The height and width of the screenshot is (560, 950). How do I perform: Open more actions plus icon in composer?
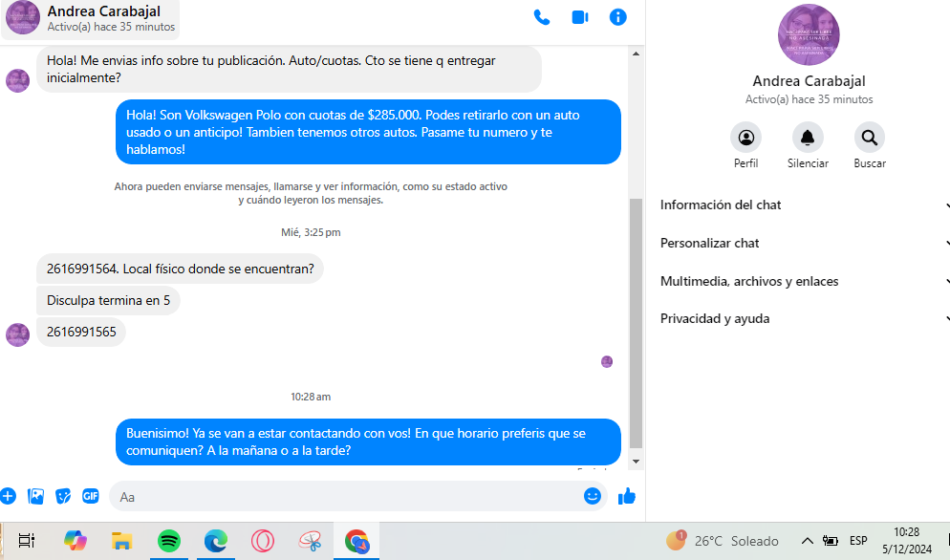click(8, 496)
